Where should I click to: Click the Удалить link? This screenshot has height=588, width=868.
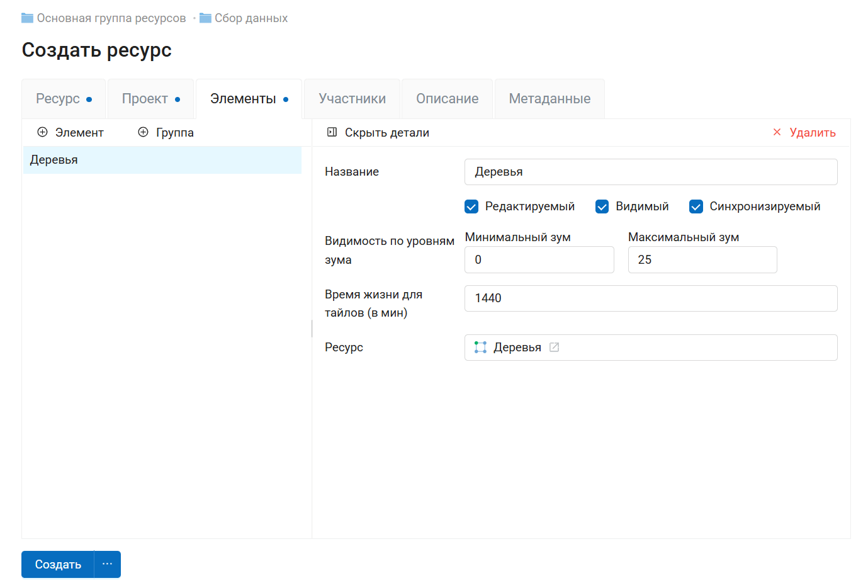click(812, 132)
